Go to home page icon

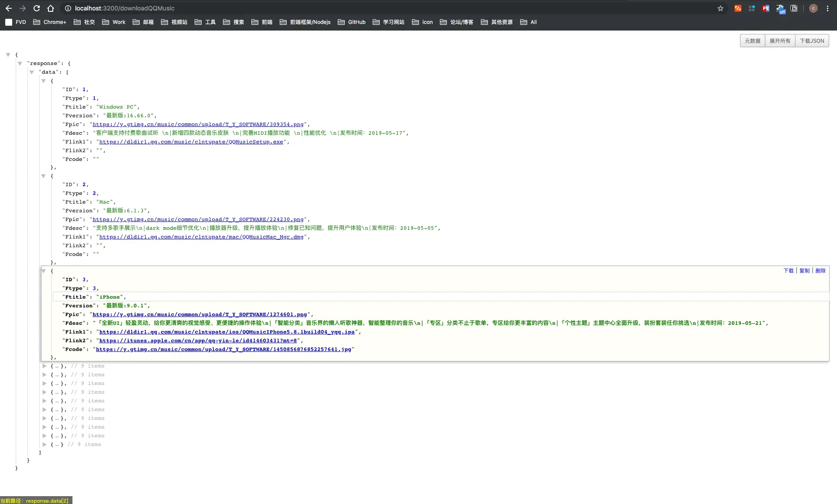[51, 8]
